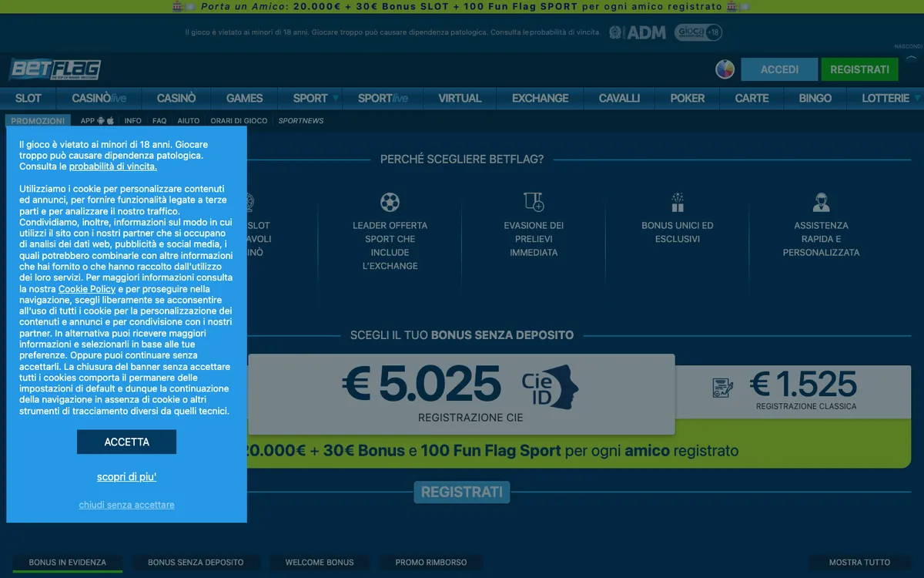The height and width of the screenshot is (578, 924).
Task: Select the BONUS IN EVIDENZA tab
Action: click(68, 563)
